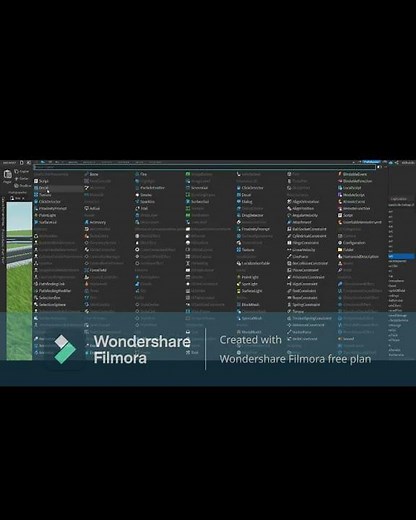
Task: Insert a Bone object
Action: [91, 174]
